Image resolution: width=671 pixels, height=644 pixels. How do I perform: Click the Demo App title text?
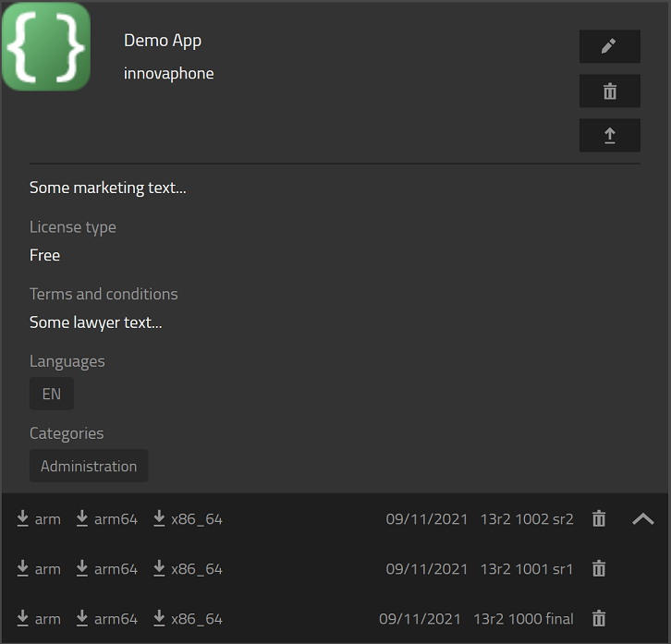(163, 41)
